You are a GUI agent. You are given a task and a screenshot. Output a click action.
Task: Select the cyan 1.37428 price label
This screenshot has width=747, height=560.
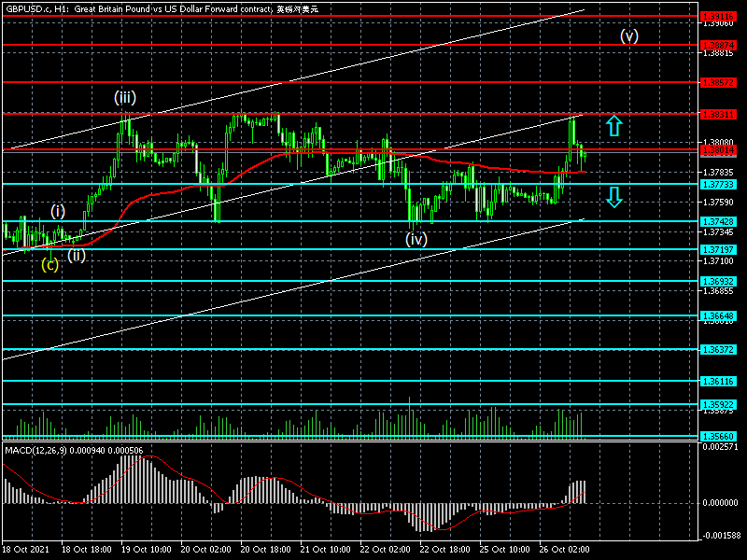tap(718, 221)
